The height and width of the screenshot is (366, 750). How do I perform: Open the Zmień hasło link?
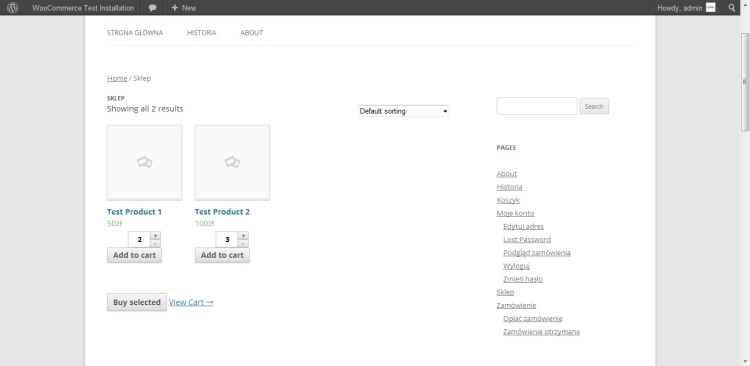(x=523, y=279)
